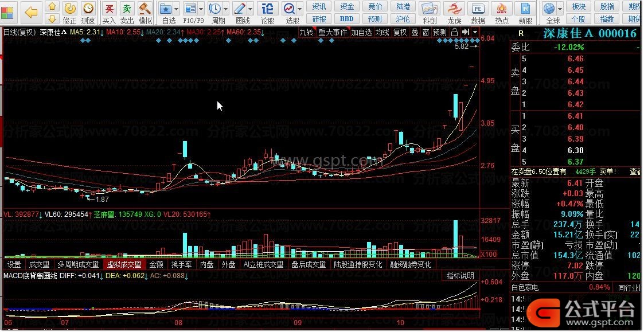
Task: Switch to the 换手率 tab
Action: pyautogui.click(x=182, y=264)
